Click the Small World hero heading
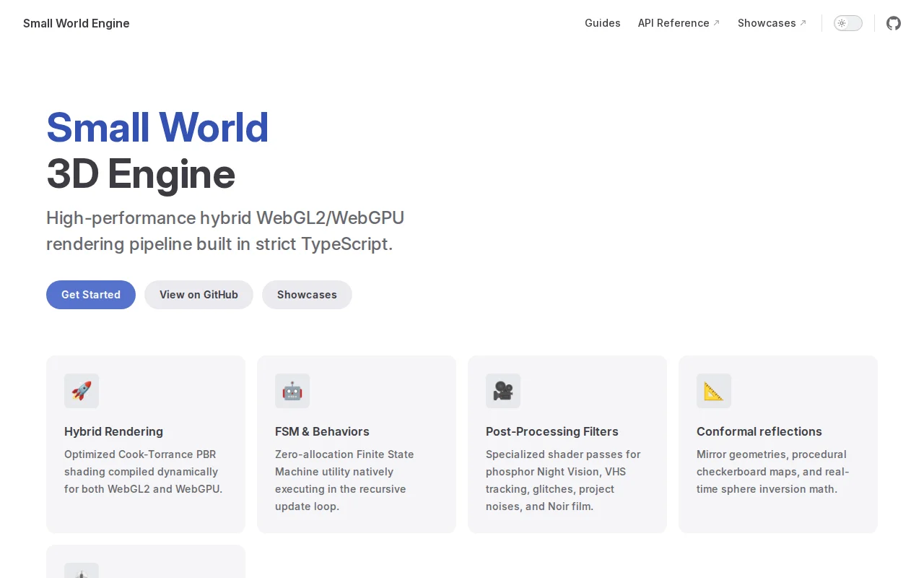Viewport: 924px width, 578px height. 157,128
